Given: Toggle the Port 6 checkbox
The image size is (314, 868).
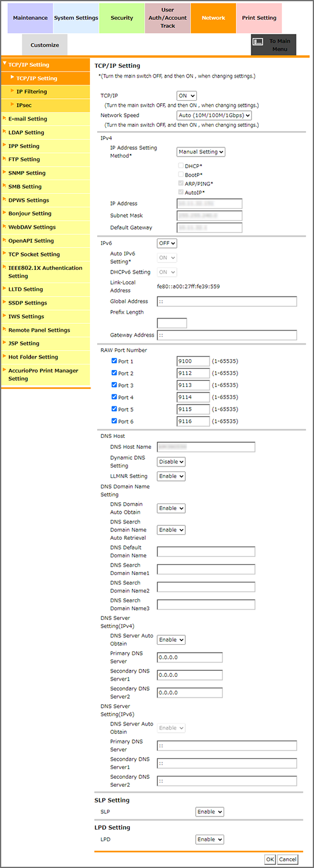Looking at the screenshot, I should click(x=114, y=421).
